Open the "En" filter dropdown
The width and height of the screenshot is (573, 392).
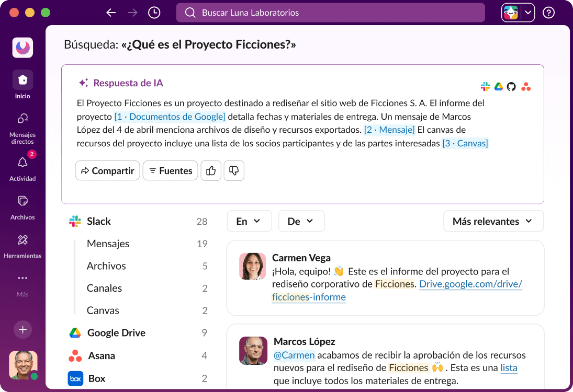click(249, 221)
